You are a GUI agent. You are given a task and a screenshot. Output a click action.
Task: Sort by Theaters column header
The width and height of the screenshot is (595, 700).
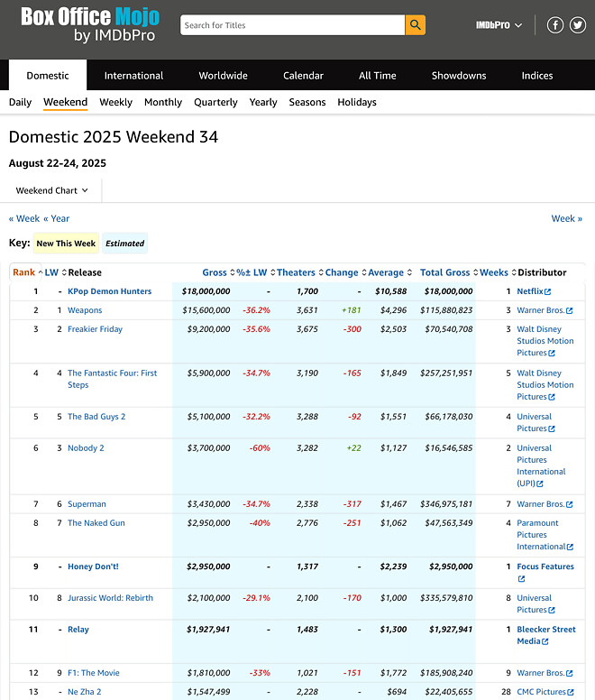(296, 272)
